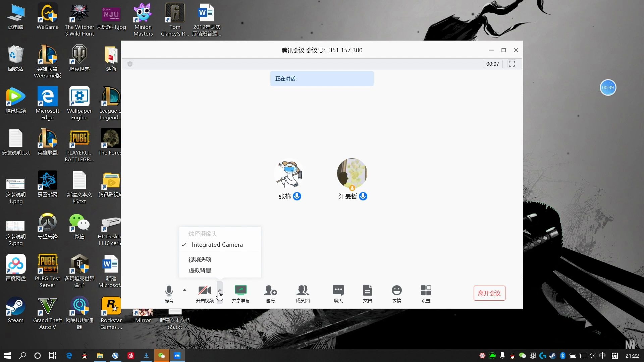
Task: Open 设置 settings panel
Action: (426, 293)
